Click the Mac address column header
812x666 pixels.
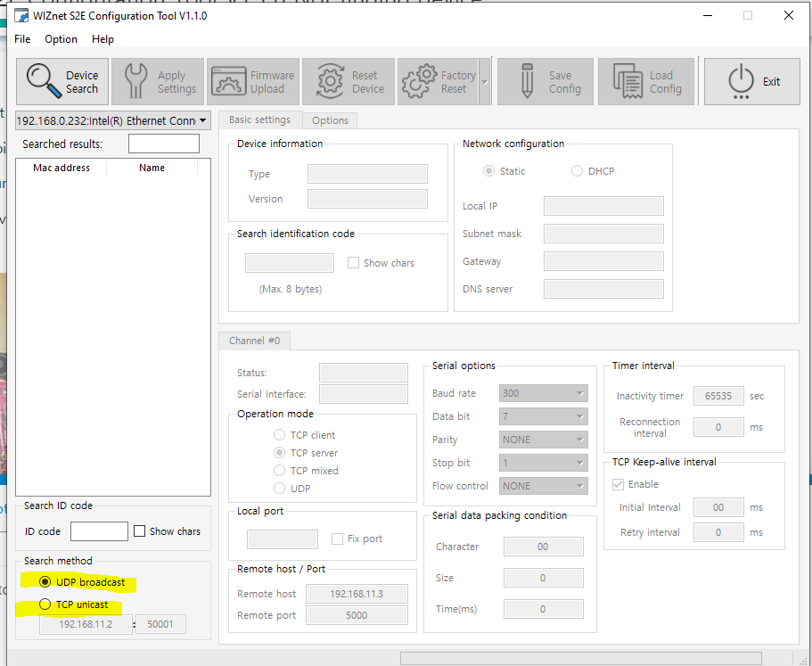point(62,168)
